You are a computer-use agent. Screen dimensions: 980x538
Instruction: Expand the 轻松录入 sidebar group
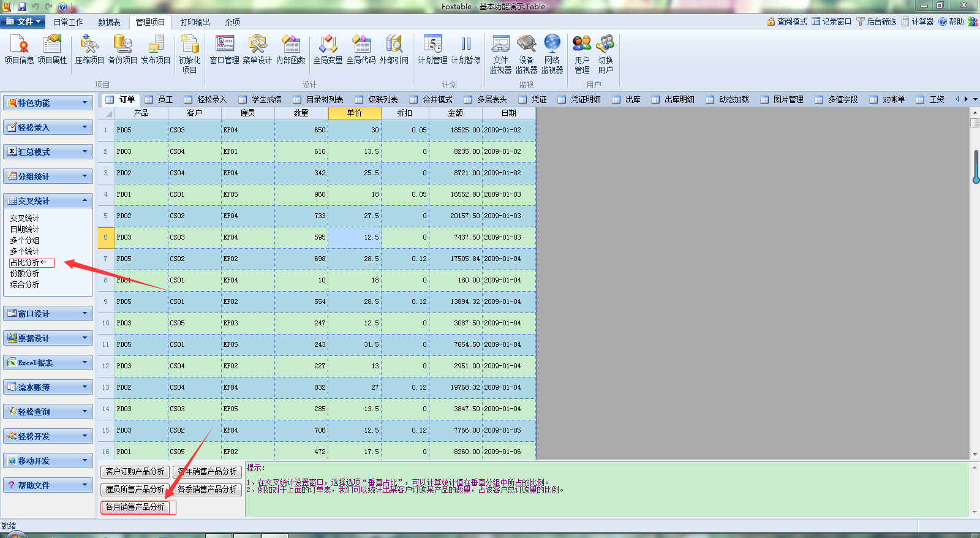(x=48, y=127)
